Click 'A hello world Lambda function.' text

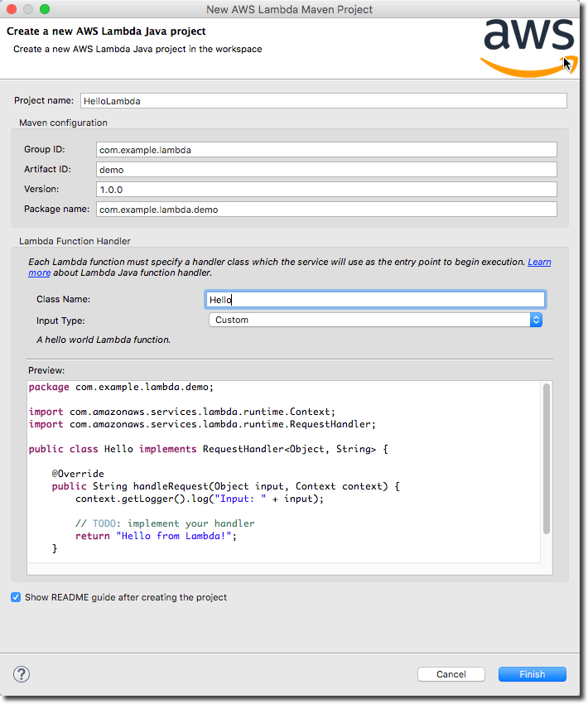[x=104, y=340]
